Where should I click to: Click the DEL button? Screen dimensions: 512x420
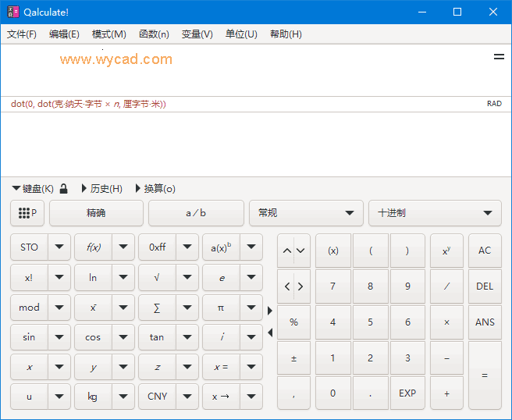click(x=485, y=287)
